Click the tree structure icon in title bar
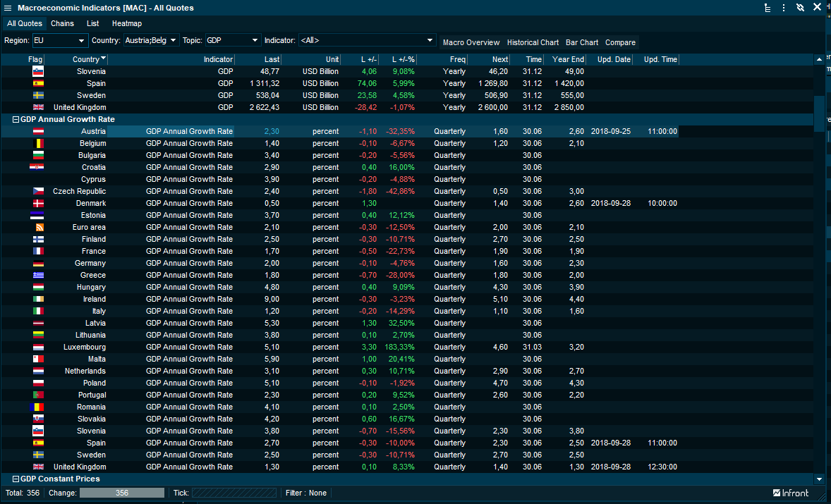Image resolution: width=831 pixels, height=504 pixels. (768, 8)
